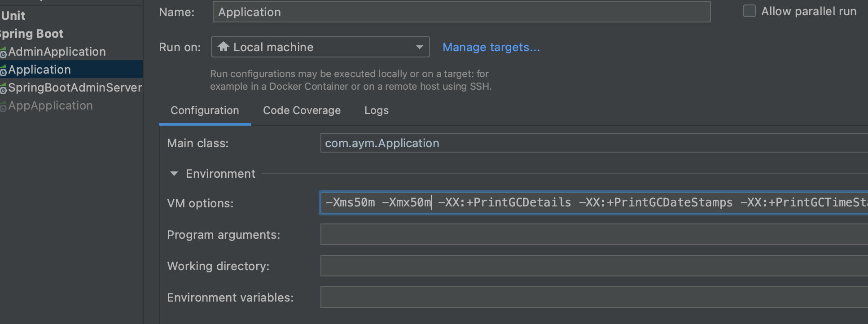Open the Code Coverage tab
Viewport: 868px width, 324px height.
tap(302, 110)
